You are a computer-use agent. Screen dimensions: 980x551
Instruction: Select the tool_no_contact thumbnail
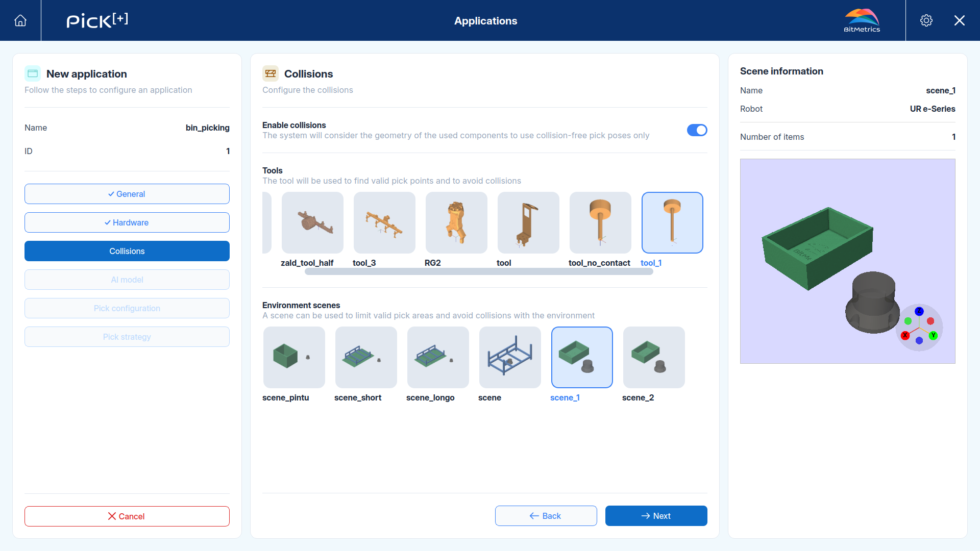point(600,222)
